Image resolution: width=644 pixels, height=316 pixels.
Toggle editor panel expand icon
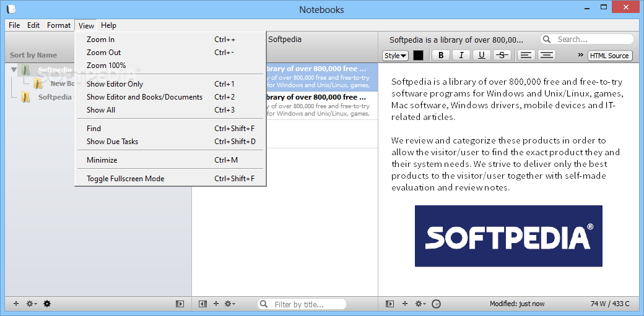pyautogui.click(x=389, y=304)
